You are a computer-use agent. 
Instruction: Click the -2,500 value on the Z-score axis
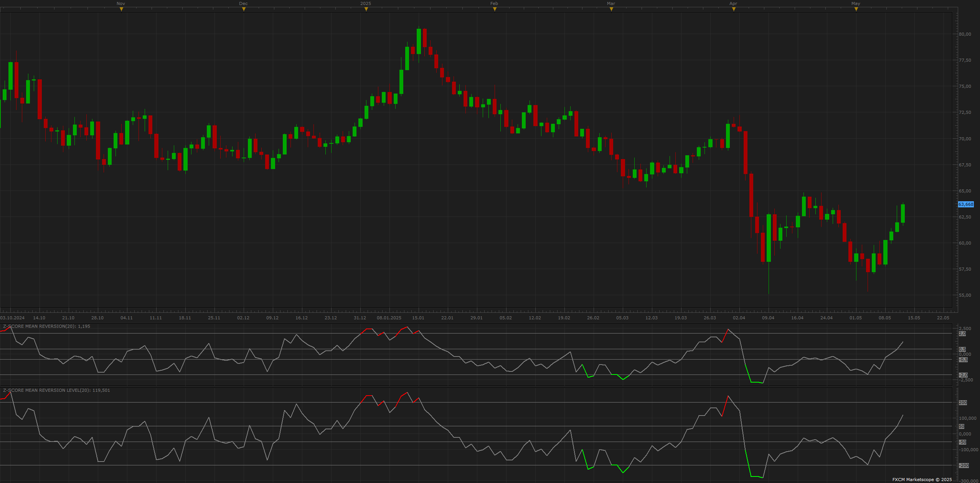click(966, 380)
